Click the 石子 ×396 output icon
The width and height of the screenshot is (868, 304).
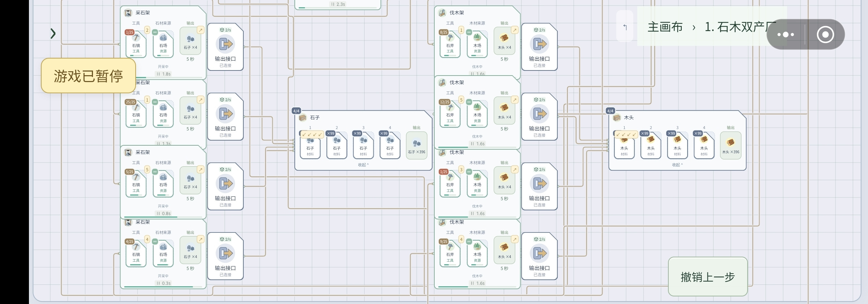pyautogui.click(x=417, y=145)
